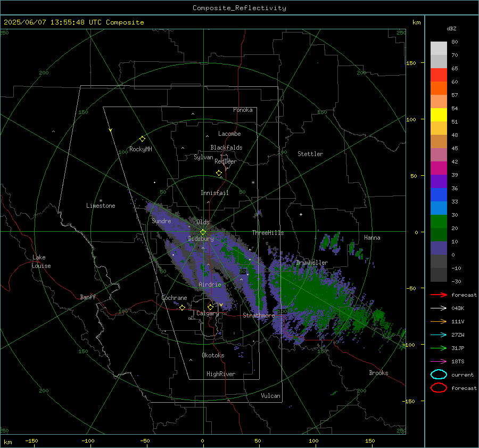Click the green 31JP arrow icon
The width and height of the screenshot is (479, 448).
click(439, 348)
